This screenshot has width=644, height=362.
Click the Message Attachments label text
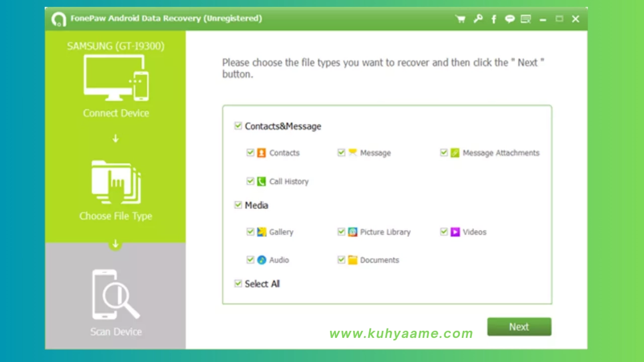(501, 153)
